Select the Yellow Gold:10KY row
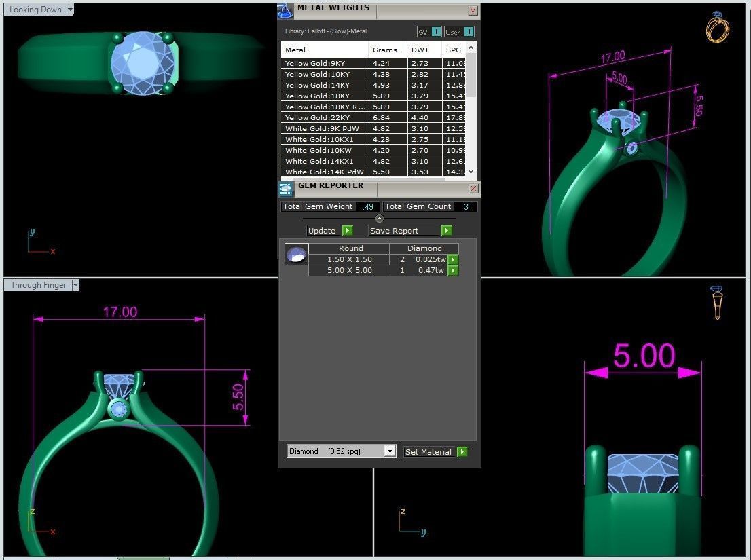 click(x=373, y=74)
